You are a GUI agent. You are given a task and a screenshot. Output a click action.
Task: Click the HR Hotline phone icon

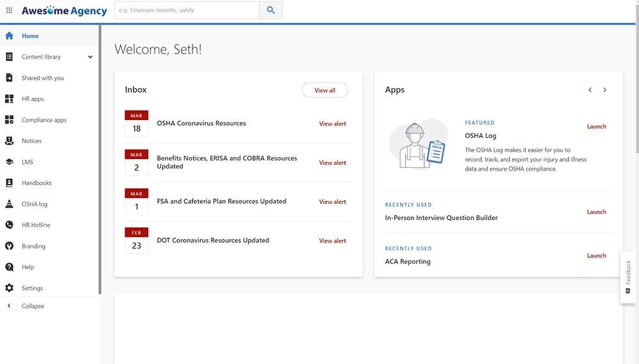(9, 225)
